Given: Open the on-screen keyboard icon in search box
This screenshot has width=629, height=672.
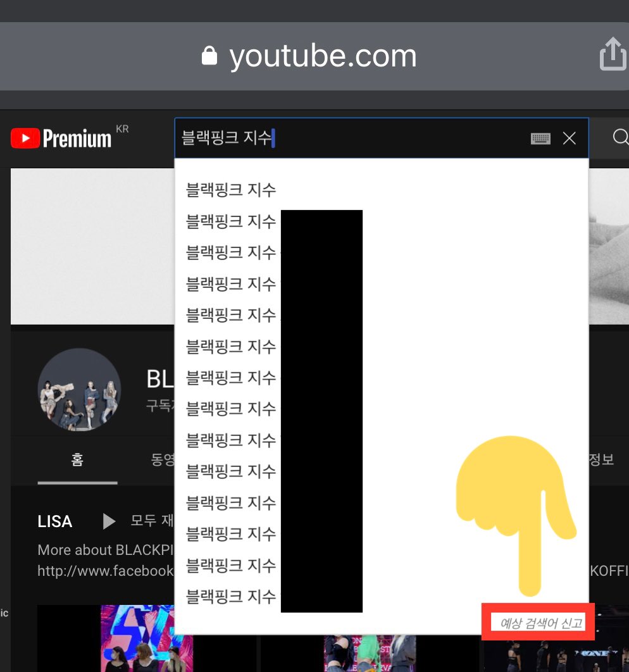Looking at the screenshot, I should point(540,139).
